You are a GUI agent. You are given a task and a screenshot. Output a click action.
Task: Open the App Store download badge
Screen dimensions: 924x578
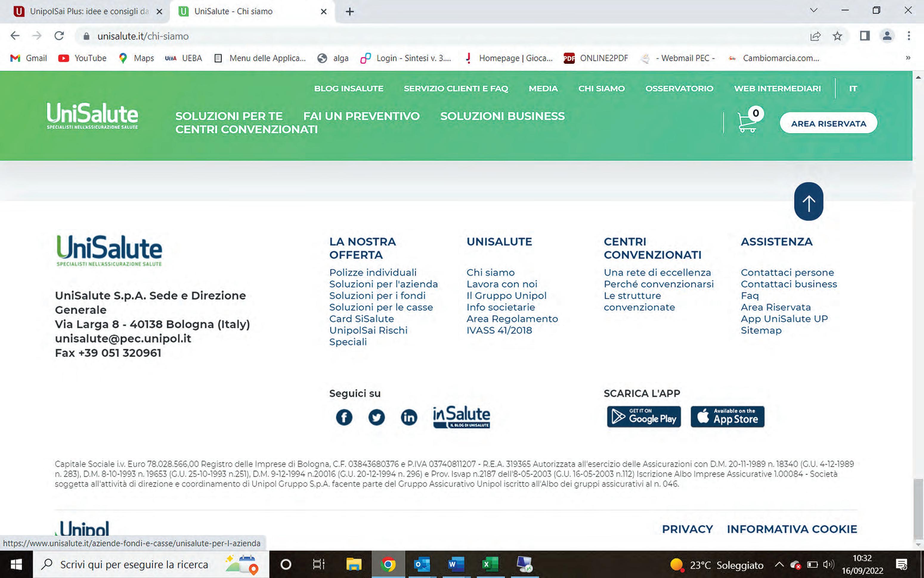point(727,417)
